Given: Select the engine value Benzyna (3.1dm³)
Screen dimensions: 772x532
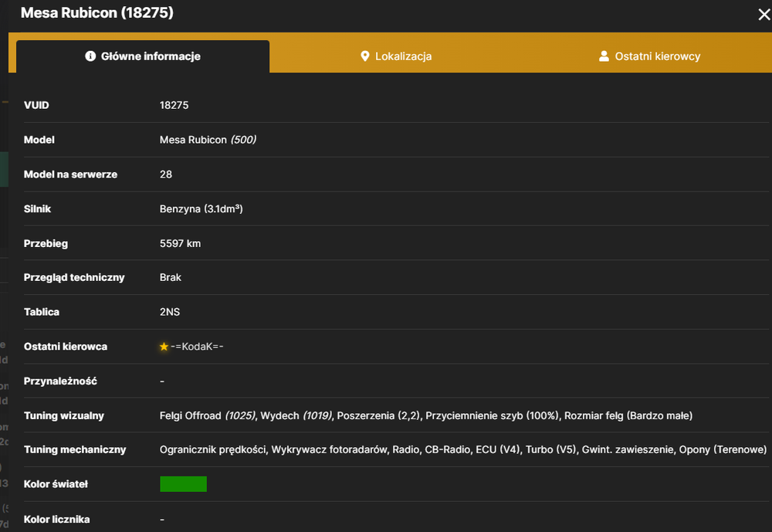Looking at the screenshot, I should click(201, 208).
